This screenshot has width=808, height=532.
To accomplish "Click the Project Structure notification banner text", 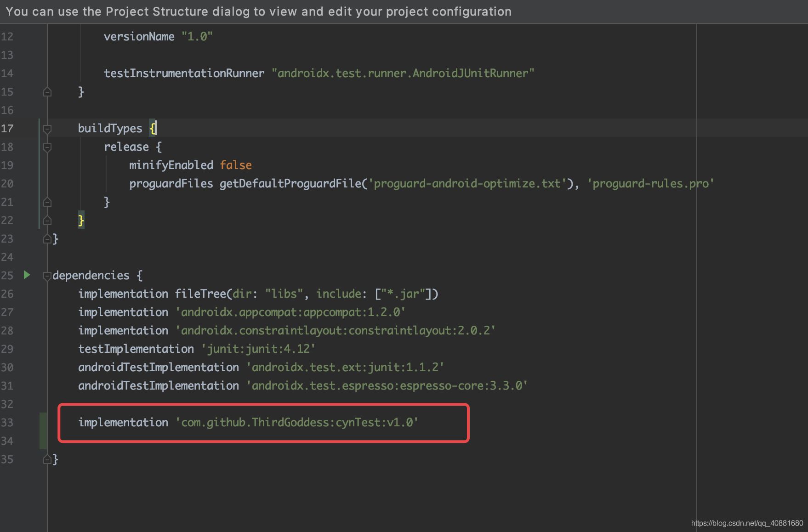I will pyautogui.click(x=258, y=11).
